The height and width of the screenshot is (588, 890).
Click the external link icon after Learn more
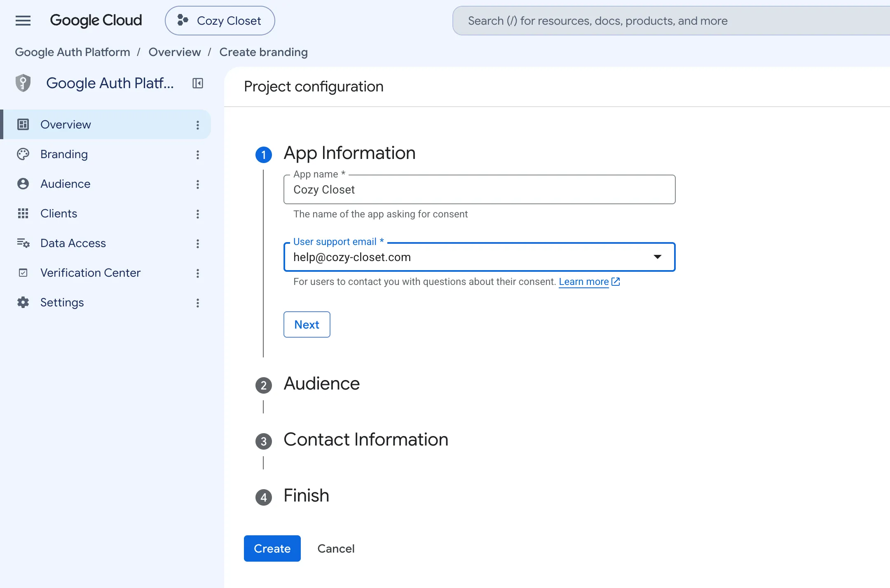pos(616,282)
